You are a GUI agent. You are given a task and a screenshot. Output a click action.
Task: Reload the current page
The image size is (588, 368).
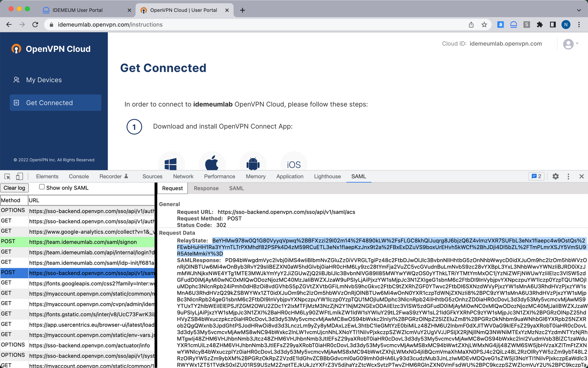[x=35, y=25]
